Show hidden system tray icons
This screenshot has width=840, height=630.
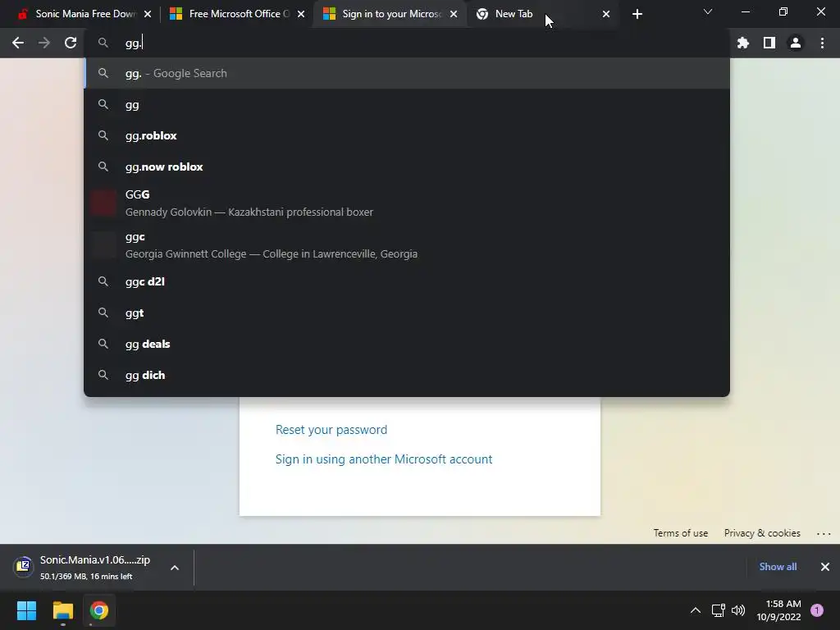tap(696, 610)
